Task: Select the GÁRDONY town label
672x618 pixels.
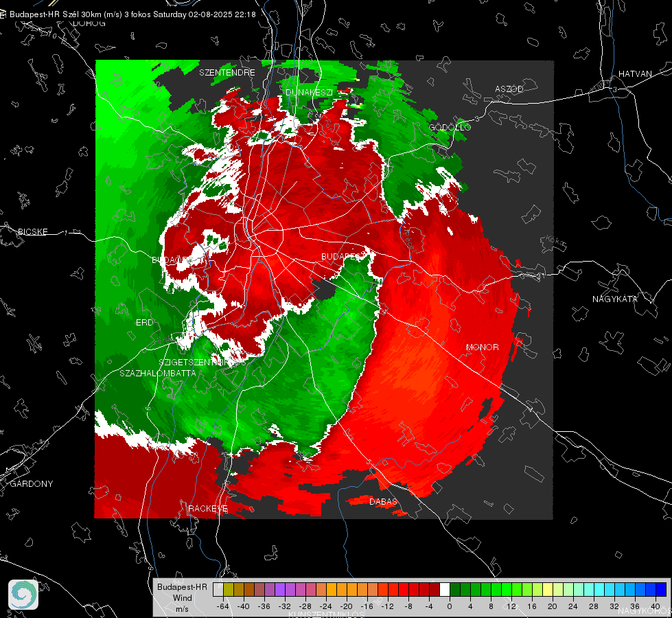Action: coord(32,484)
